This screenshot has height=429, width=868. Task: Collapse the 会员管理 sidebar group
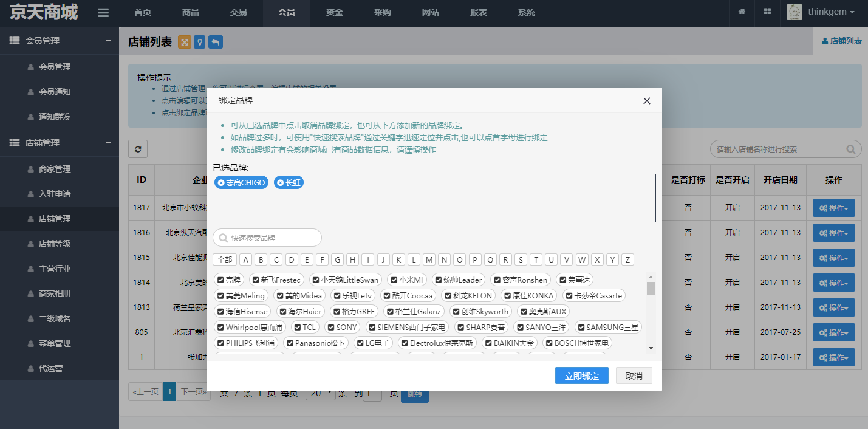(109, 41)
